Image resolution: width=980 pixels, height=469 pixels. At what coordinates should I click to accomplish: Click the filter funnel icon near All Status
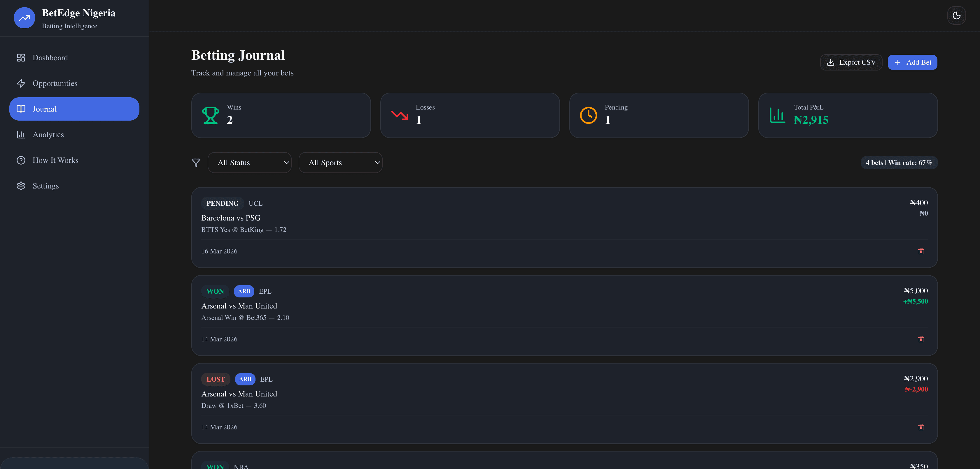tap(196, 163)
